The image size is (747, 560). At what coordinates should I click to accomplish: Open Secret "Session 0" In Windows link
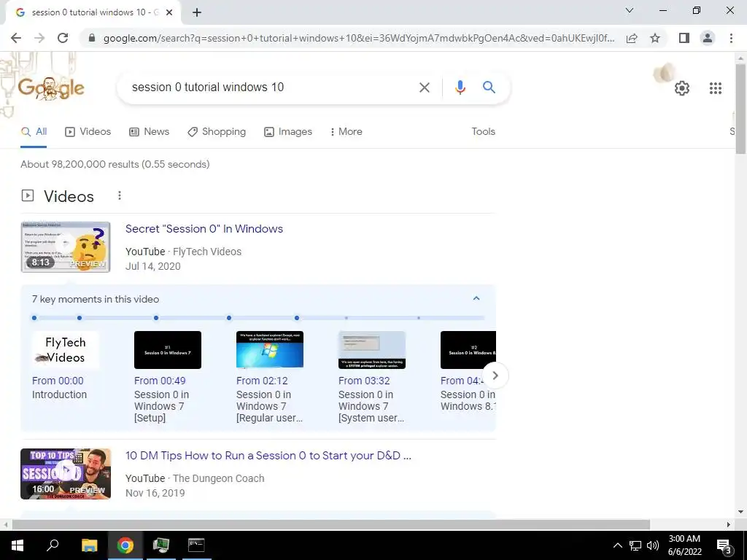[x=204, y=229]
